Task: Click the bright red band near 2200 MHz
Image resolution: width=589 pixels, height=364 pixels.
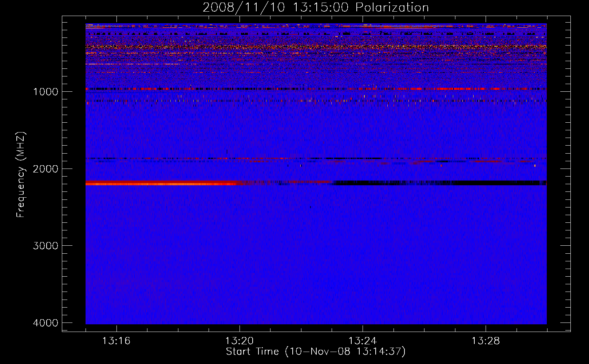Action: pyautogui.click(x=162, y=183)
